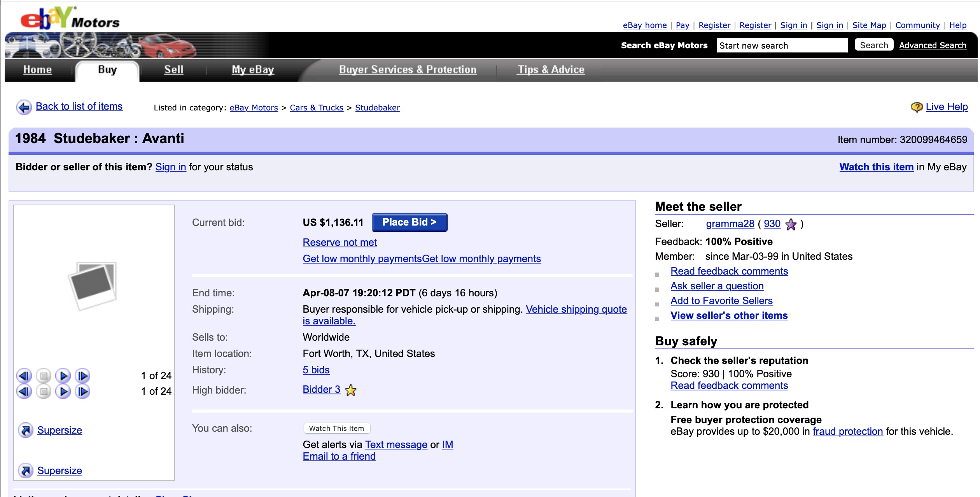
Task: Click the item photo placeholder thumbnail
Action: (x=93, y=286)
